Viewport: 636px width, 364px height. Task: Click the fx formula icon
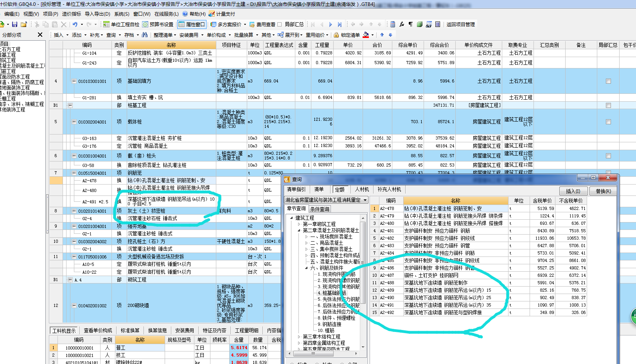click(x=402, y=24)
